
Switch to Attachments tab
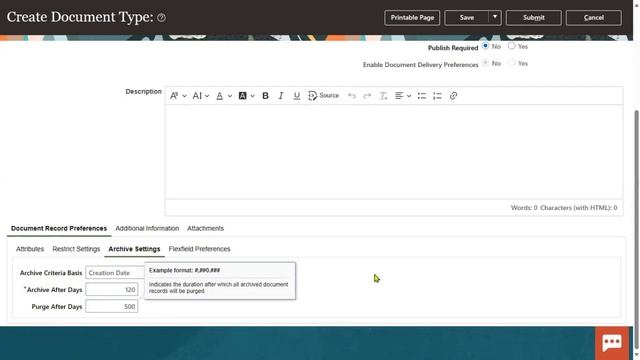pos(205,228)
